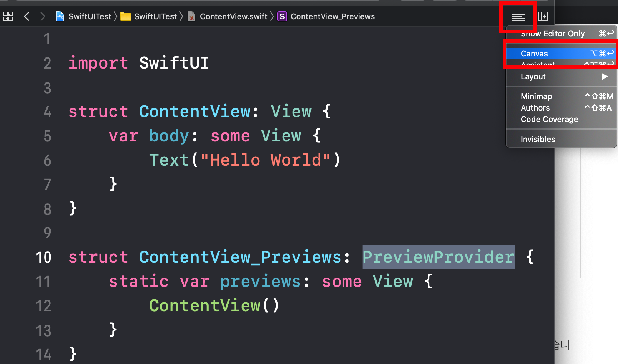The height and width of the screenshot is (364, 618).
Task: Go back in editor history
Action: (x=26, y=16)
